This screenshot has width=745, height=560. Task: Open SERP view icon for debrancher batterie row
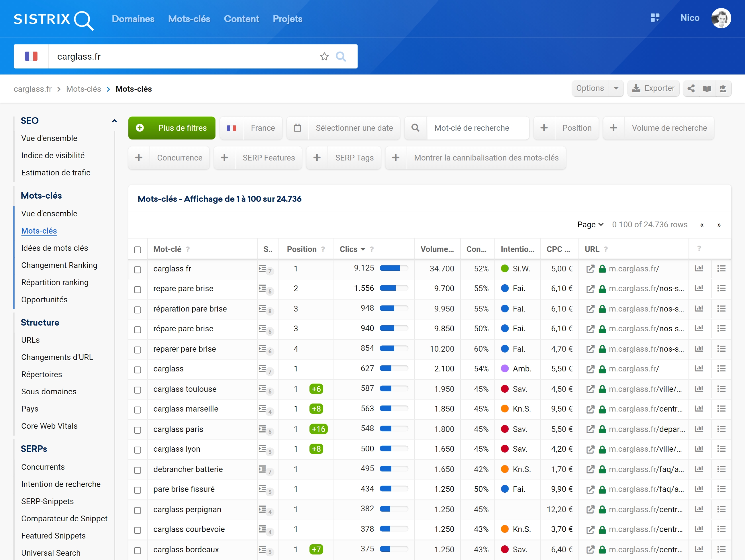click(x=262, y=469)
